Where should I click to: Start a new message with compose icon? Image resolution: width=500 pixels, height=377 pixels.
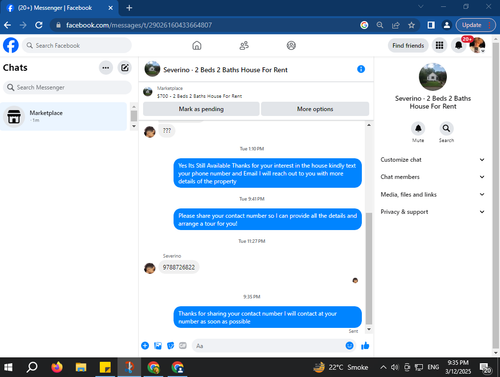pyautogui.click(x=125, y=68)
